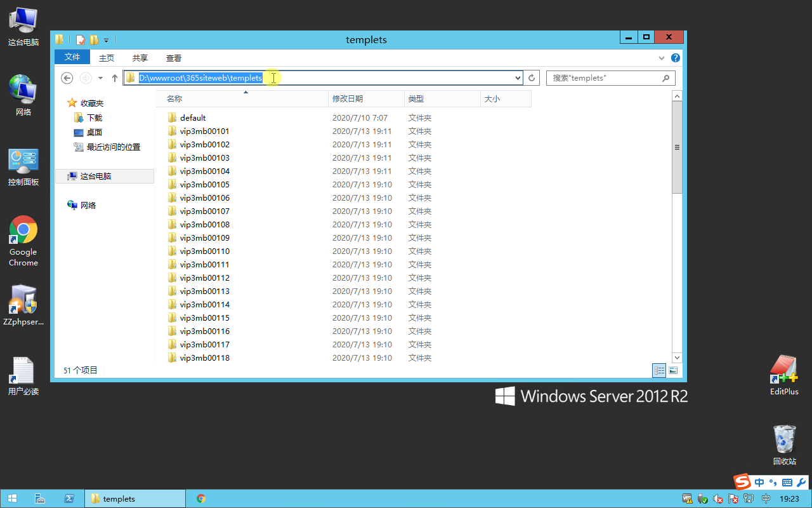This screenshot has width=812, height=508.
Task: Open the Windows Start button
Action: pos(12,498)
